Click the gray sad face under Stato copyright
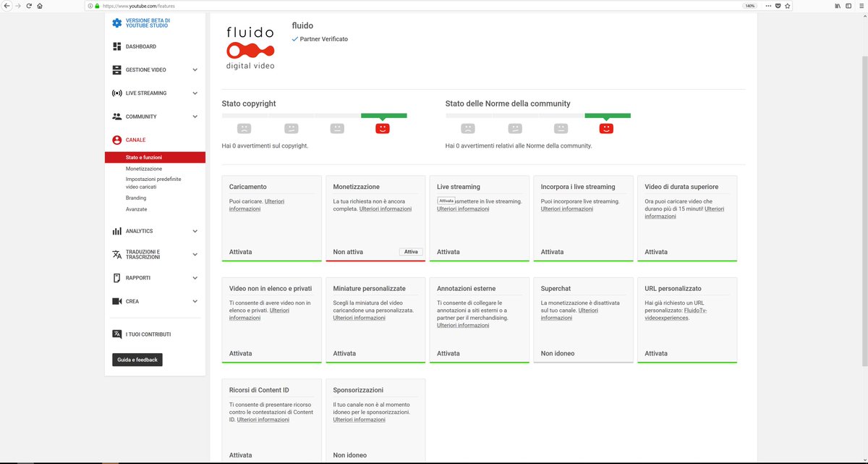868x464 pixels. coord(244,128)
